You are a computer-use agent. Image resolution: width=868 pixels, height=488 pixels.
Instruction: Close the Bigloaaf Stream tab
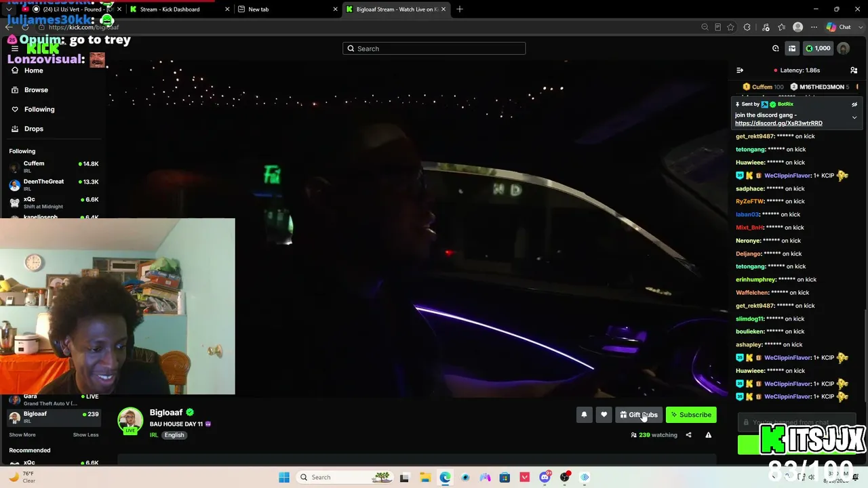[443, 9]
